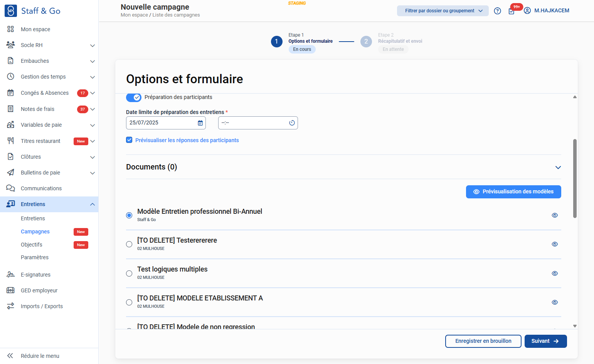Open the time picker clock icon
The height and width of the screenshot is (364, 594).
292,123
